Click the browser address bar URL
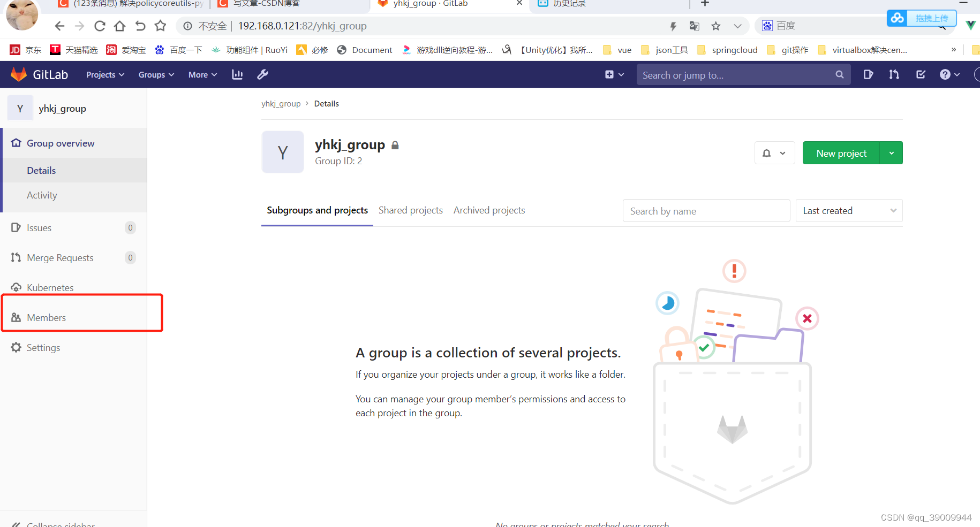 tap(303, 26)
